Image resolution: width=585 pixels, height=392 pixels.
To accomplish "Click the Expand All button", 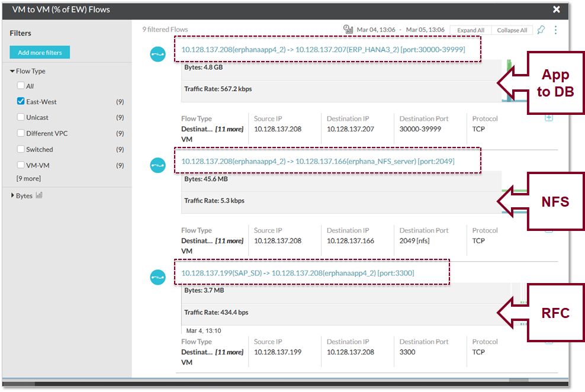I will pos(471,30).
